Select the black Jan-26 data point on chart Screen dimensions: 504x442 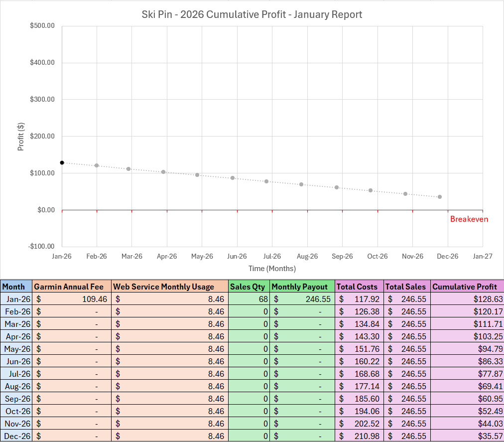pyautogui.click(x=62, y=162)
